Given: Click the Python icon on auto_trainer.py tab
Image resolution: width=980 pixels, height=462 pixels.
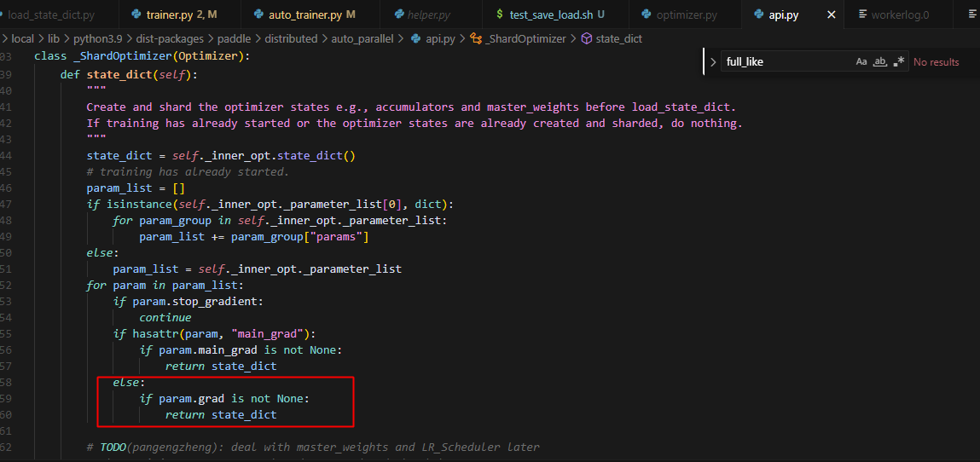Looking at the screenshot, I should click(259, 14).
